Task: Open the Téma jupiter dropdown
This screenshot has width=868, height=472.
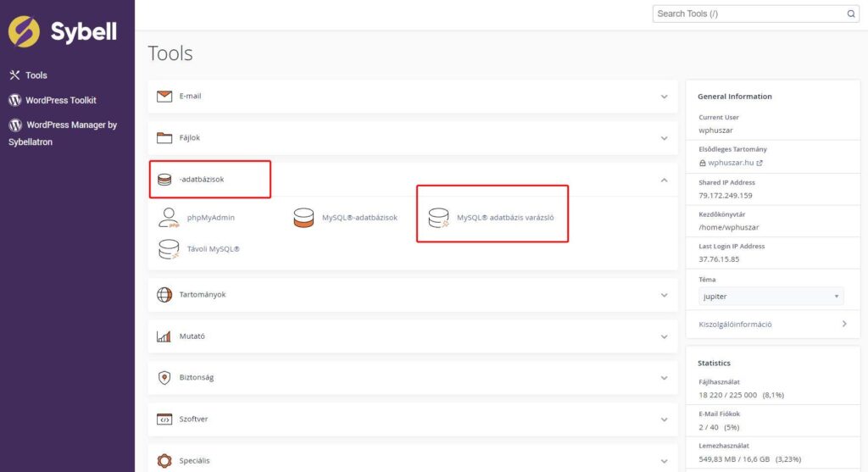Action: click(771, 297)
